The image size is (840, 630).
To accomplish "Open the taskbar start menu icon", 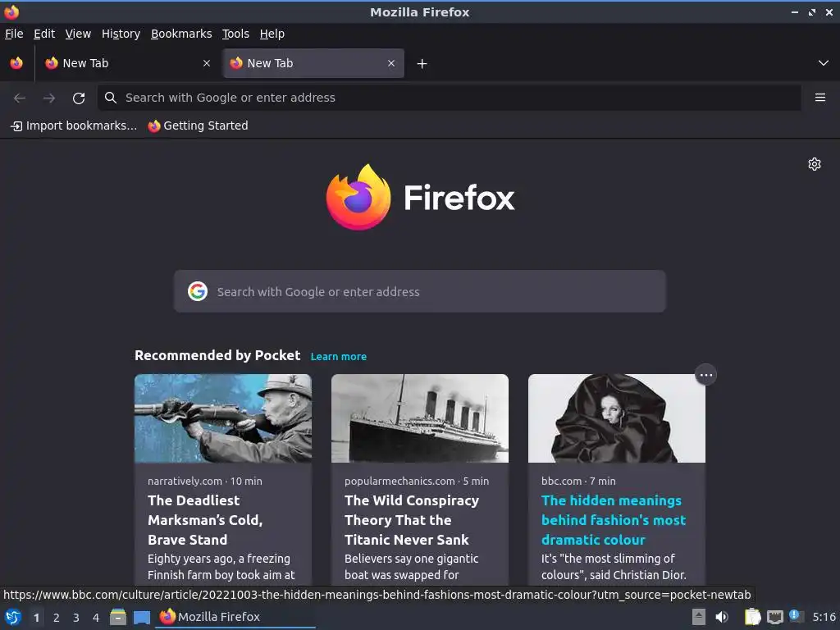I will [x=13, y=617].
